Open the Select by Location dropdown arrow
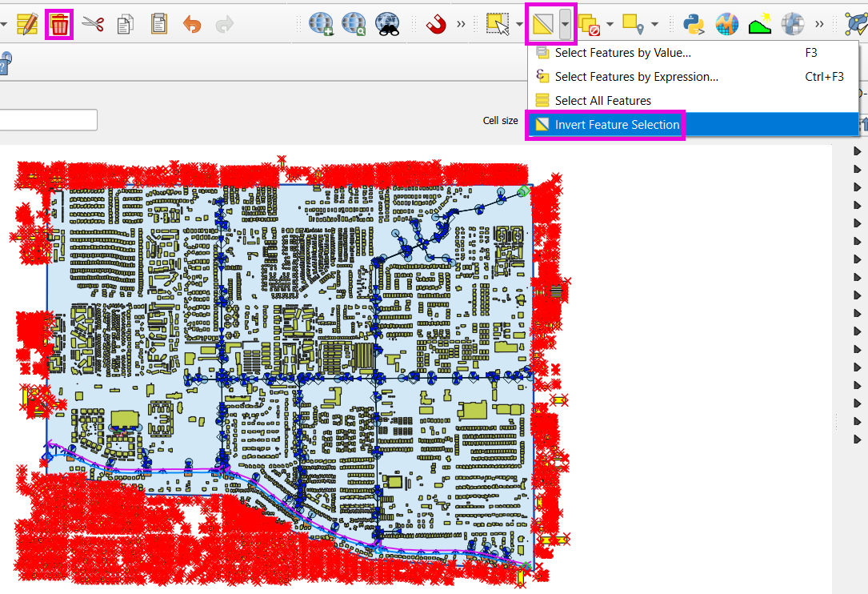 655,24
